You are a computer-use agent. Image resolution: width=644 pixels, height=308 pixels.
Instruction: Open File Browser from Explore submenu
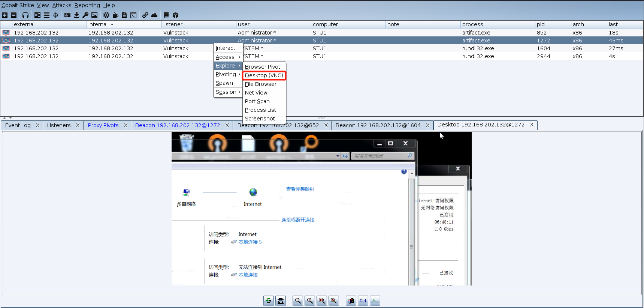coord(264,84)
